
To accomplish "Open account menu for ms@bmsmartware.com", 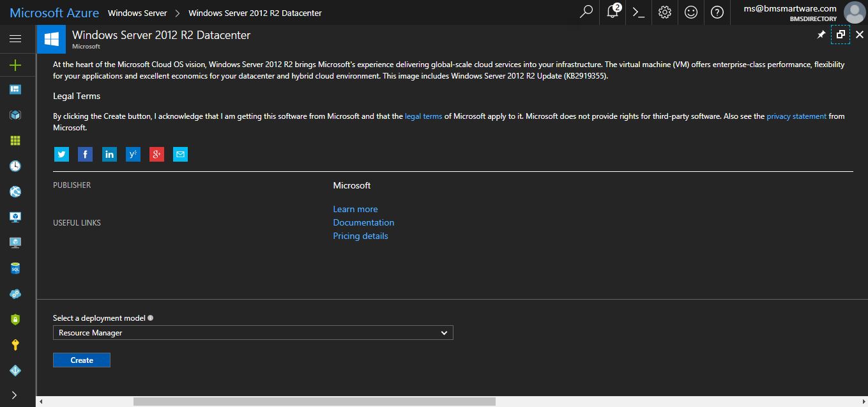I will point(790,13).
